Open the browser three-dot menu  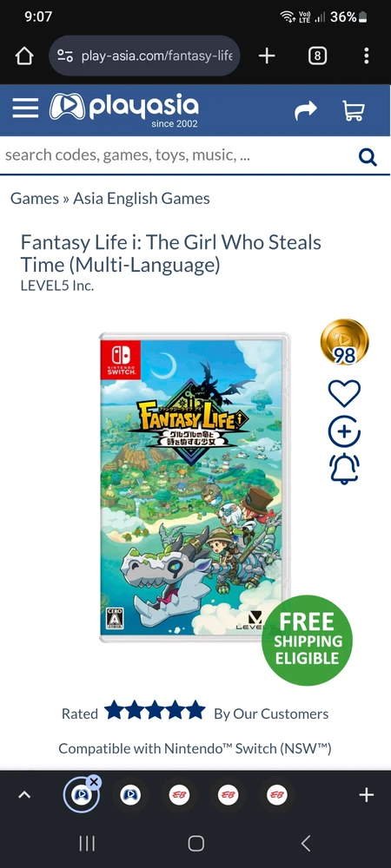point(367,56)
